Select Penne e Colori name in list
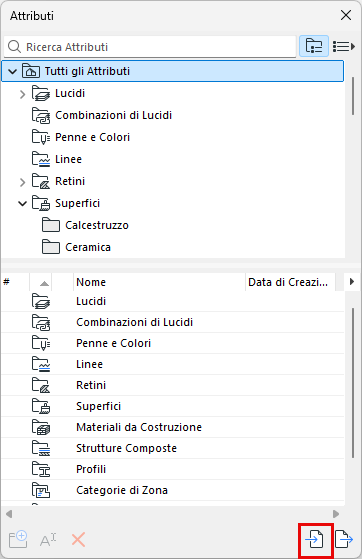The image size is (362, 559). (x=113, y=343)
